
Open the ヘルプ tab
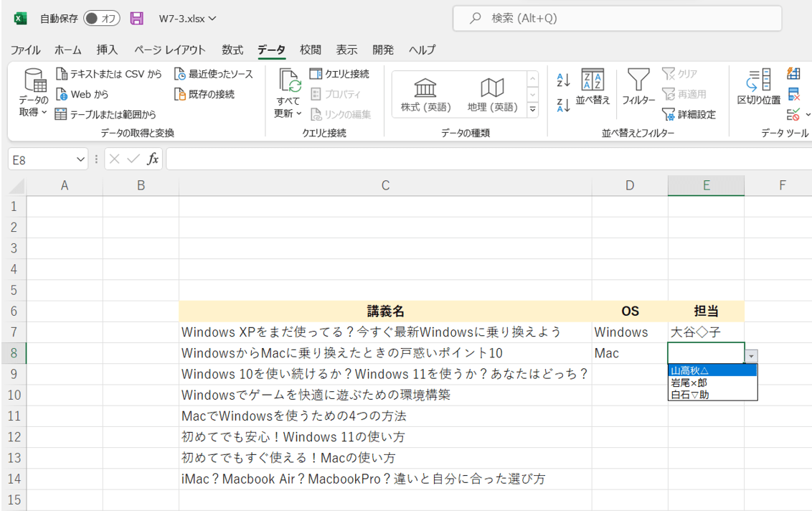422,50
